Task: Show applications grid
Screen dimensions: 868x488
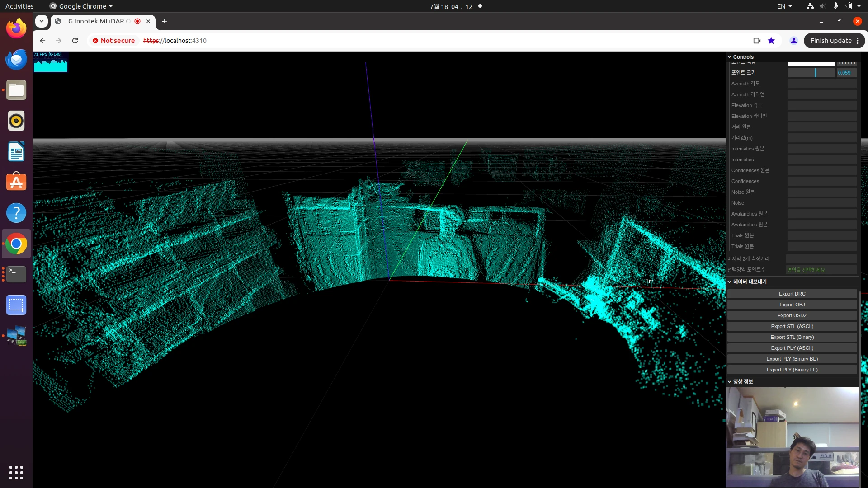Action: coord(16,472)
